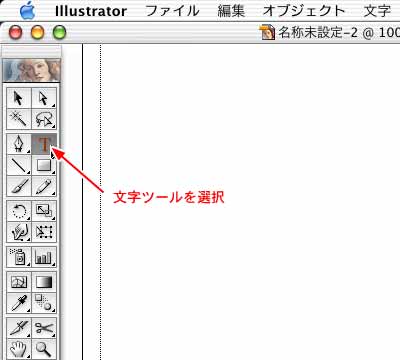Screen dimensions: 400x360
Task: Select the Lasso tool
Action: click(x=44, y=119)
